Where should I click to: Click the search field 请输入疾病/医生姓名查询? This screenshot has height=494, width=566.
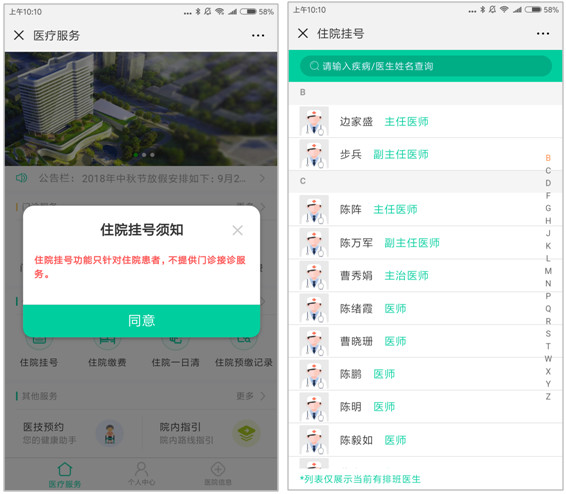point(426,66)
